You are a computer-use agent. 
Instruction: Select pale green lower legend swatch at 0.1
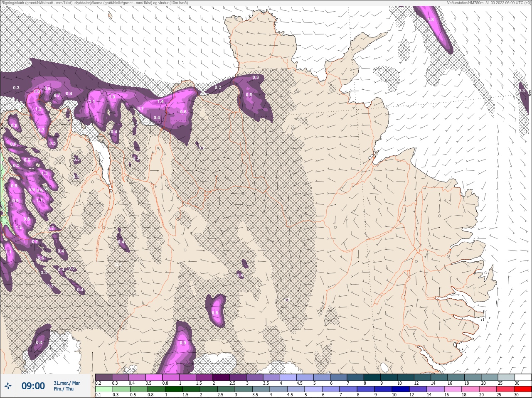pyautogui.click(x=103, y=389)
